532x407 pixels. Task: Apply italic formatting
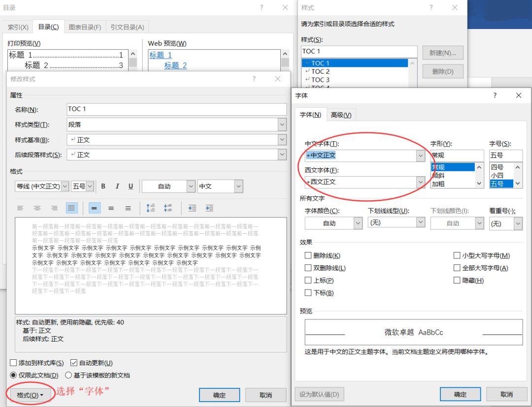pos(117,186)
